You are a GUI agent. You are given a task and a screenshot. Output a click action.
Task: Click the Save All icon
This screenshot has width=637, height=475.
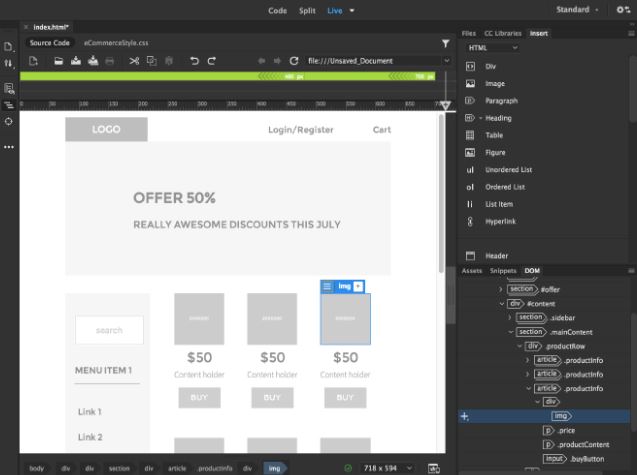[x=93, y=61]
